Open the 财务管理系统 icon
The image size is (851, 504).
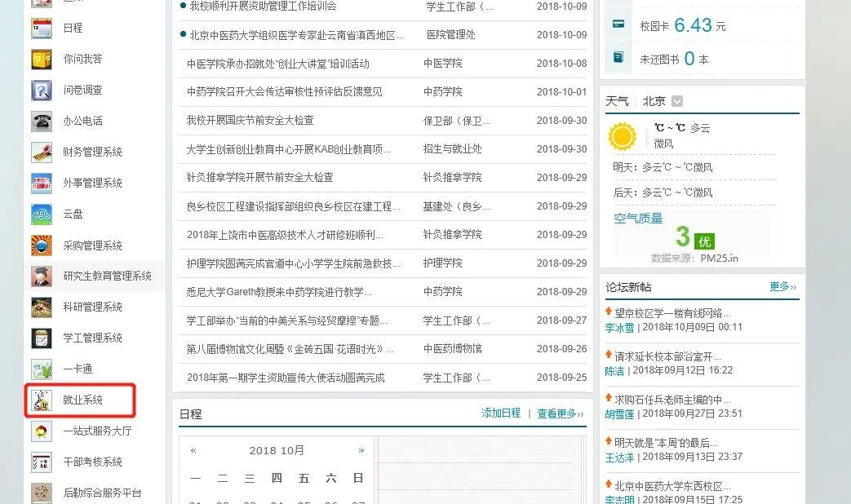pos(42,153)
